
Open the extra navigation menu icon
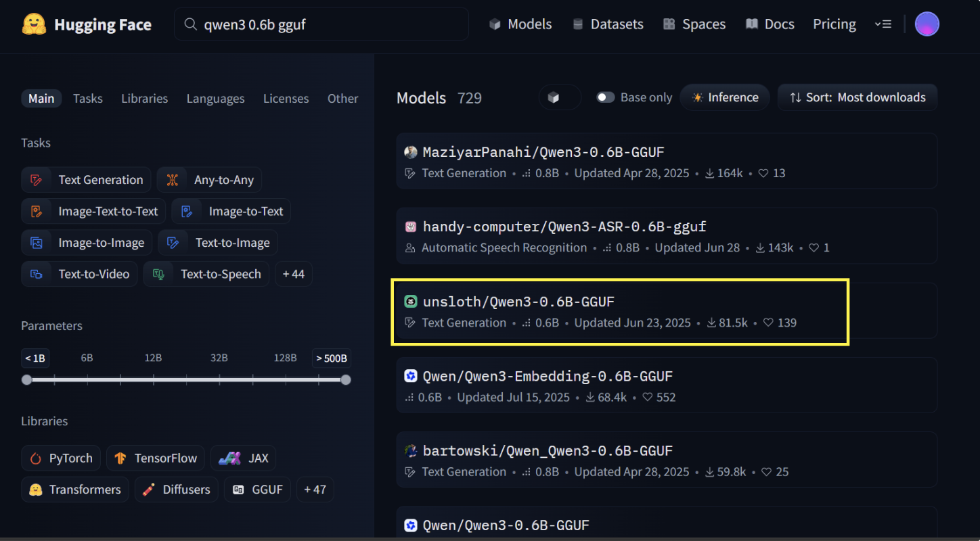point(883,24)
